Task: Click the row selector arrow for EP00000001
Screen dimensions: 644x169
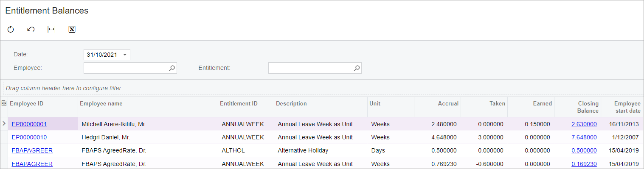Action: [x=4, y=124]
